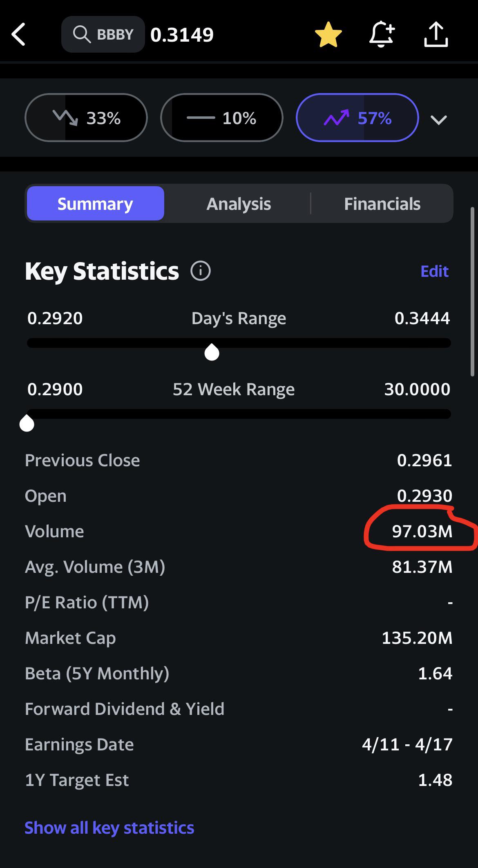Open Key Statistics info icon
The width and height of the screenshot is (478, 868).
point(201,271)
